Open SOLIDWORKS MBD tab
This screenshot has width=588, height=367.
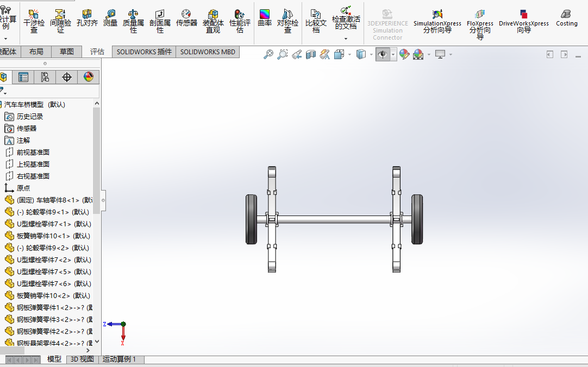(x=208, y=52)
